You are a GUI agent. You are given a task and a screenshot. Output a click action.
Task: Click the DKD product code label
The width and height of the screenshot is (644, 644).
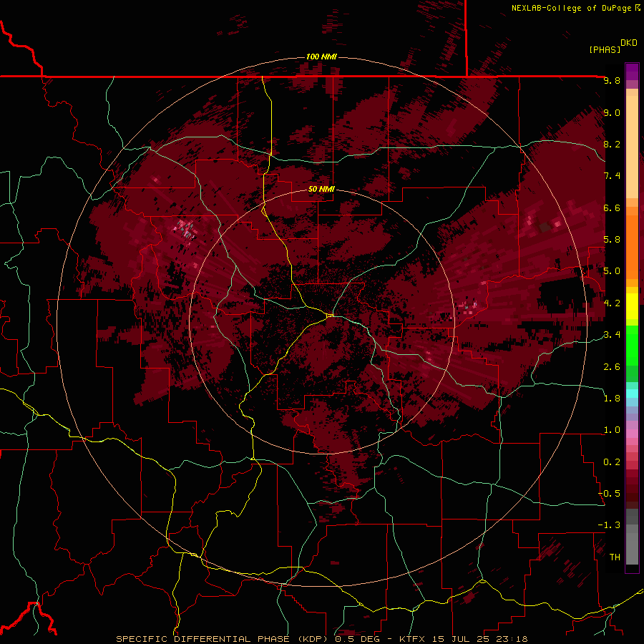click(x=629, y=43)
